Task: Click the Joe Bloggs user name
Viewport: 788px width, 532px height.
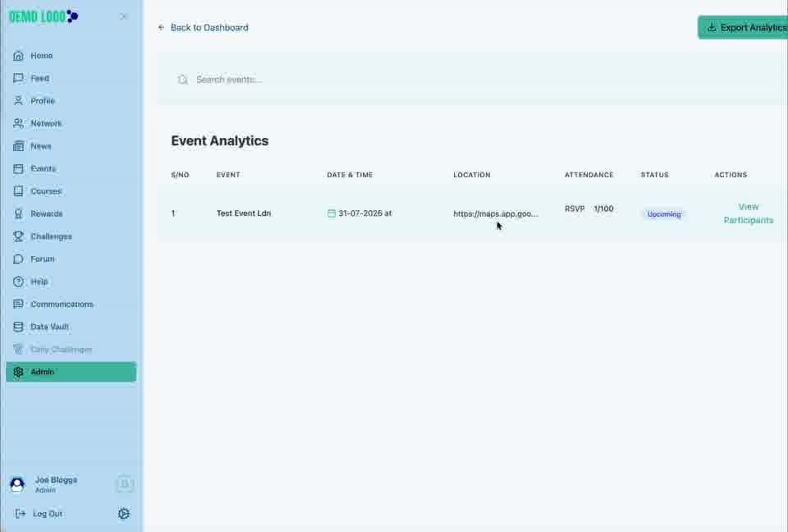Action: pyautogui.click(x=56, y=479)
